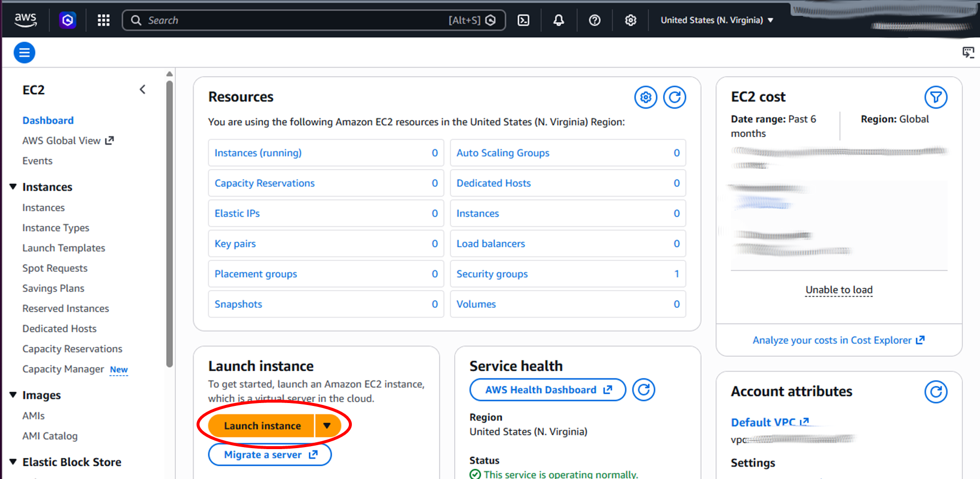Screen dimensions: 980x479
Task: Open the services grid menu
Action: 103,20
